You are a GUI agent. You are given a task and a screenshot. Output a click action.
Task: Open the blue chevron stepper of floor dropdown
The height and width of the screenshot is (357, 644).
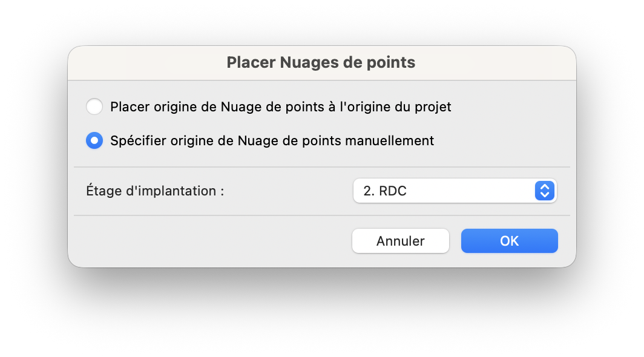click(545, 191)
